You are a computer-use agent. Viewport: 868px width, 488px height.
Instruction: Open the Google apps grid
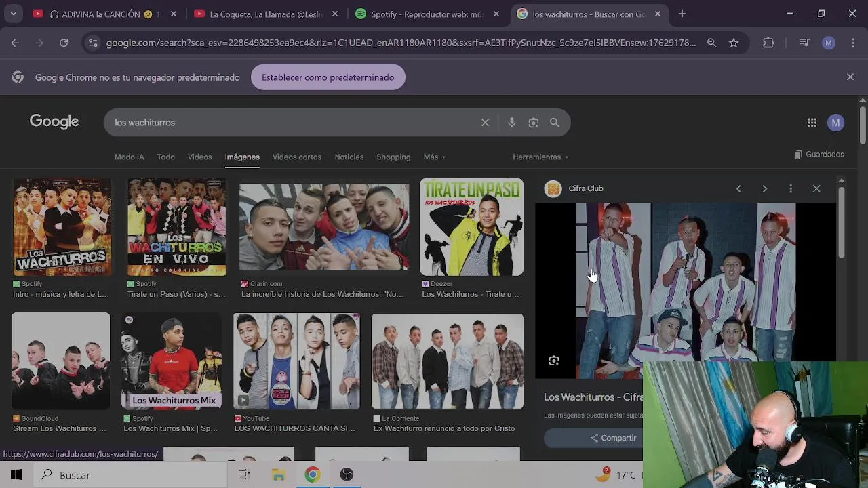(x=812, y=123)
